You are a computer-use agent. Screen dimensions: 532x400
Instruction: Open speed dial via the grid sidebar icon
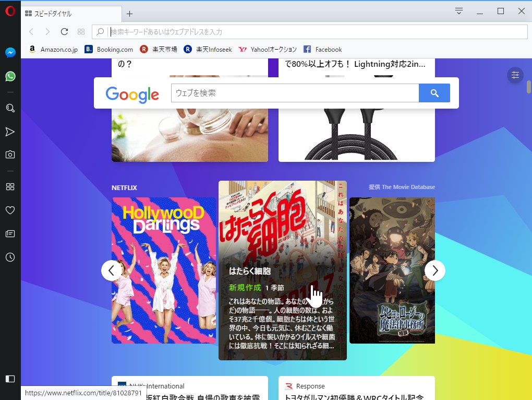tap(10, 186)
